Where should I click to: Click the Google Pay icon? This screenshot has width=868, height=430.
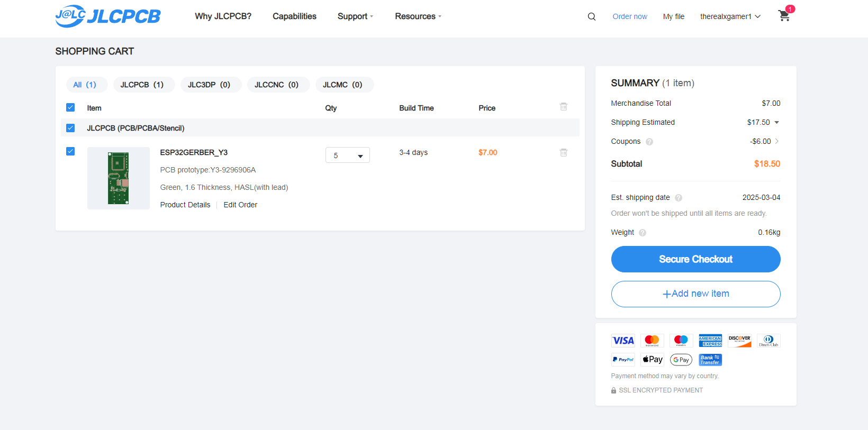pyautogui.click(x=681, y=360)
